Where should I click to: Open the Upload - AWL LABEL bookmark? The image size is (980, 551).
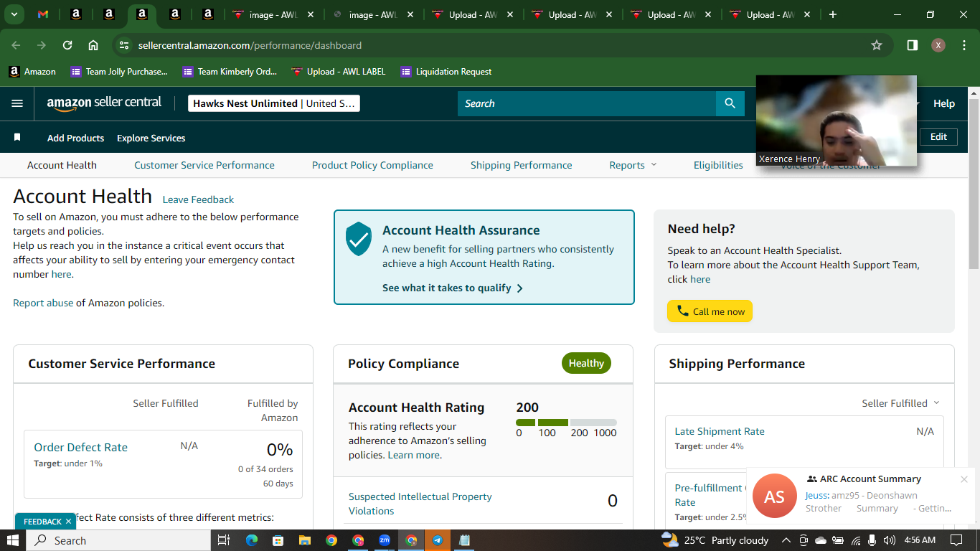click(339, 72)
